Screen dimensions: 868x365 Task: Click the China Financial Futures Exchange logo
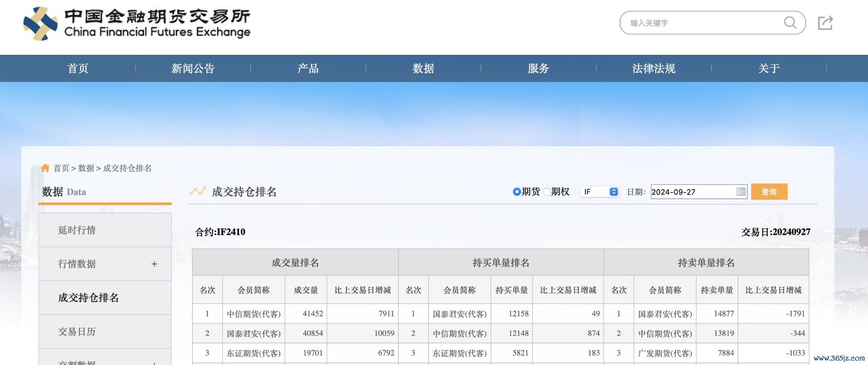pyautogui.click(x=137, y=23)
